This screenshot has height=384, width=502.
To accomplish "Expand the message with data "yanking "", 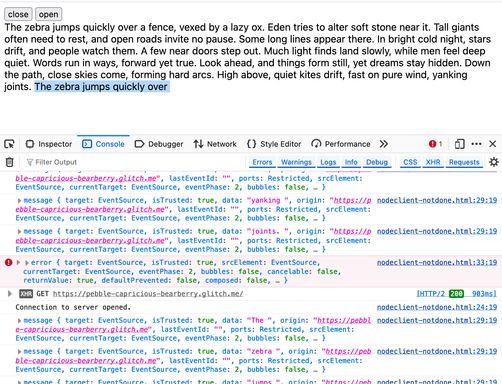I will tap(19, 201).
